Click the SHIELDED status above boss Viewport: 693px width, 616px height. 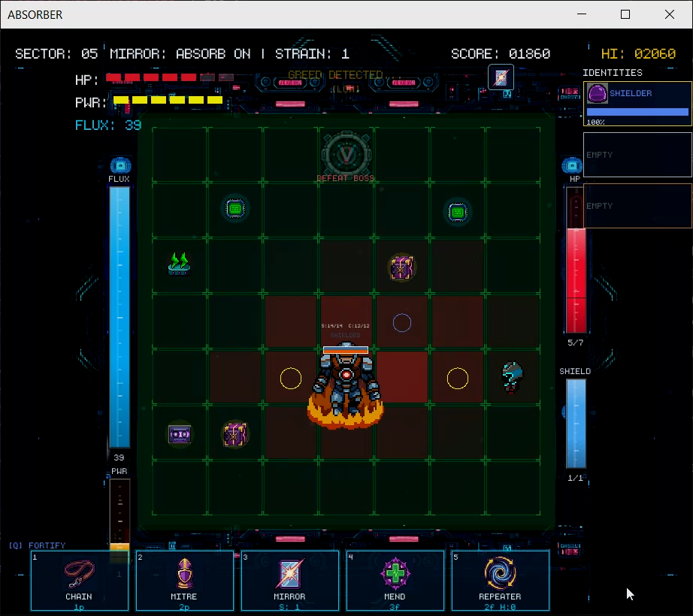pyautogui.click(x=345, y=335)
